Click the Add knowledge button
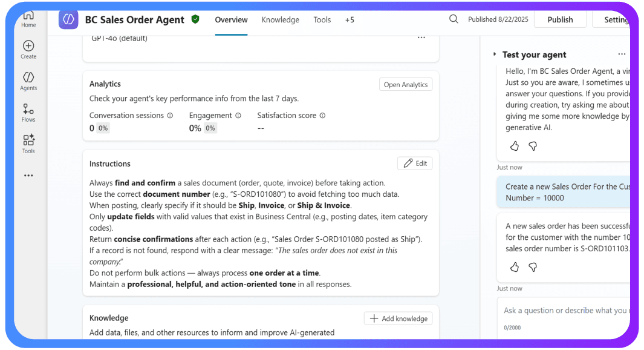The width and height of the screenshot is (644, 350). click(x=398, y=319)
